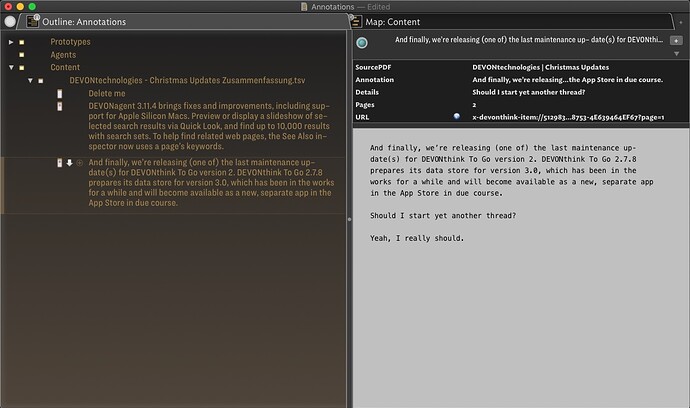Click the Map view icon on the Content tab
The image size is (690, 408).
(355, 21)
